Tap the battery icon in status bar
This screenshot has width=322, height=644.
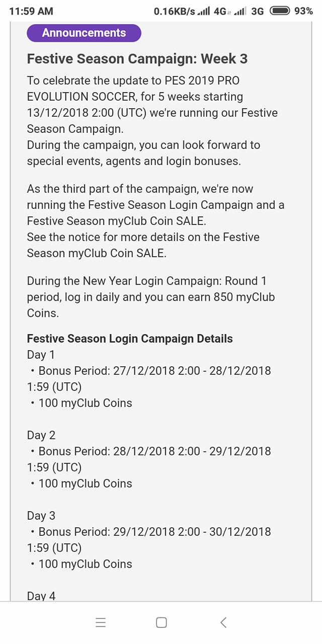click(280, 11)
